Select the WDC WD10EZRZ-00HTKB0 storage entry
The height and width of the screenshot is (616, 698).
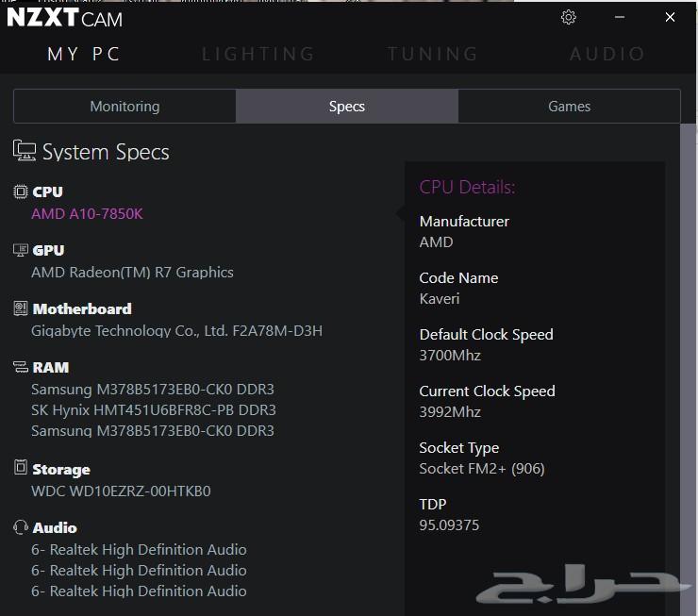(121, 491)
